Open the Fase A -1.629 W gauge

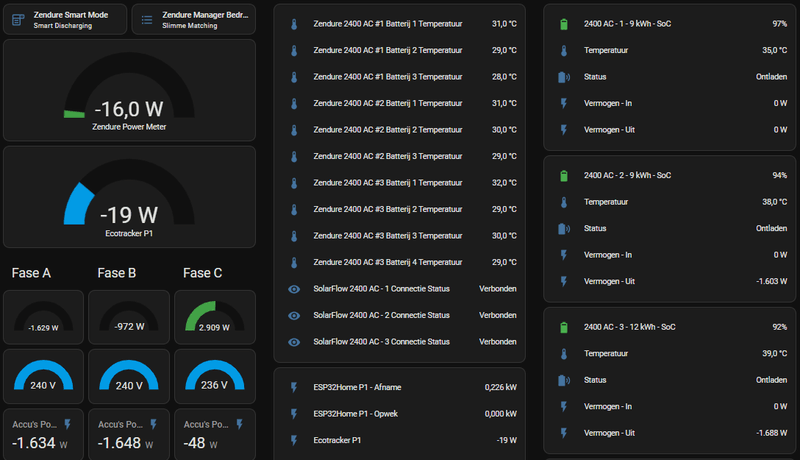(43, 317)
